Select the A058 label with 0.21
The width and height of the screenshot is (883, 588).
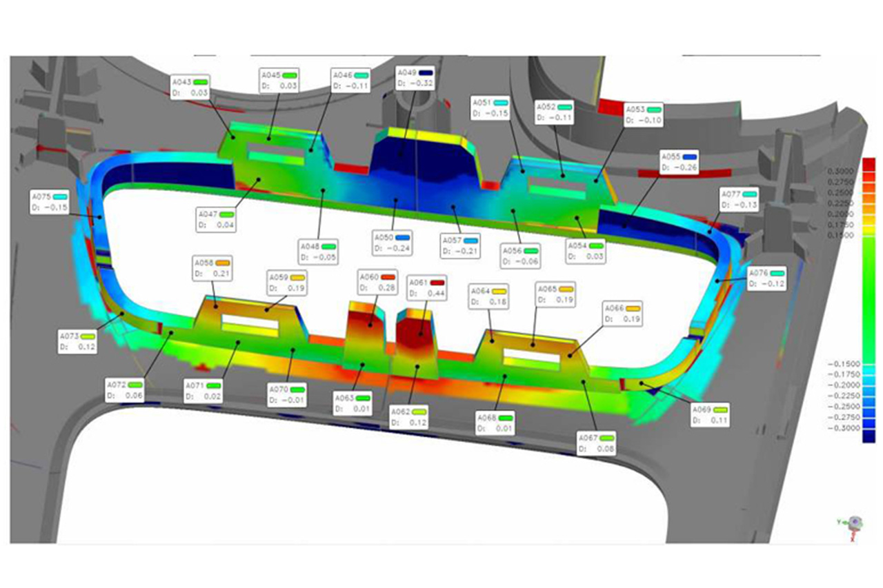[x=213, y=268]
